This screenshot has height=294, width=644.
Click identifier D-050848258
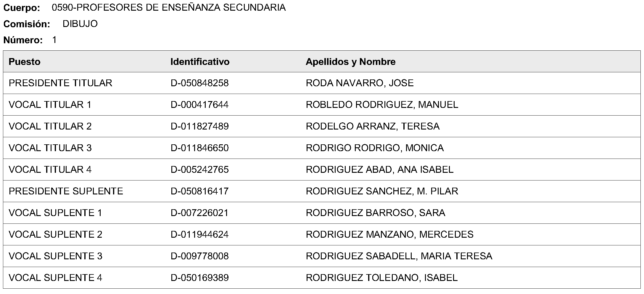coord(199,83)
